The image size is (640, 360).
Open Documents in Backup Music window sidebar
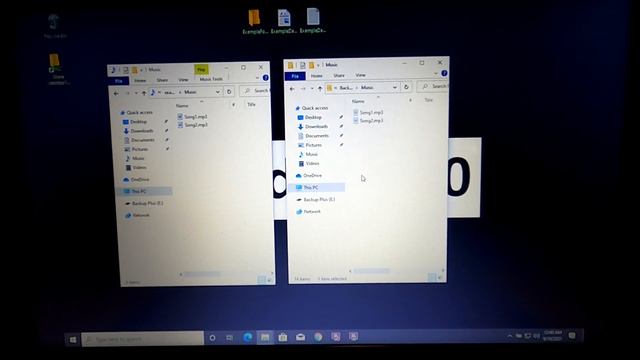[313, 136]
